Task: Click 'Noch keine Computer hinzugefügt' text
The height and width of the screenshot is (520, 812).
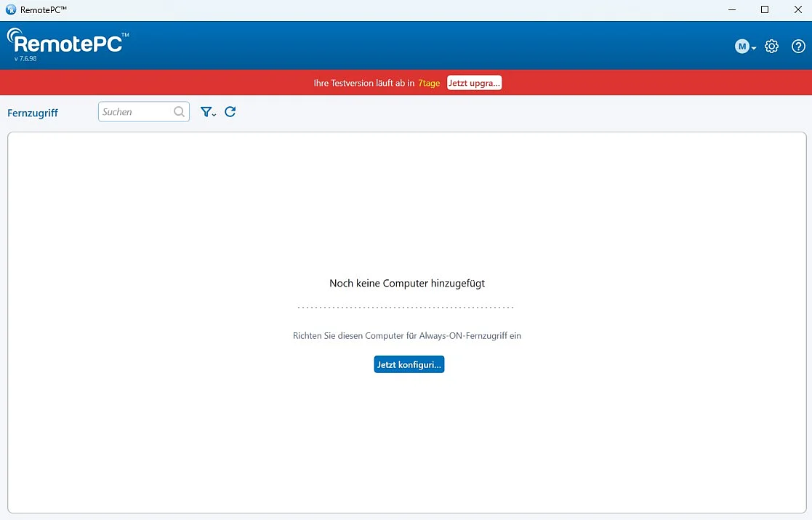Action: (x=407, y=284)
